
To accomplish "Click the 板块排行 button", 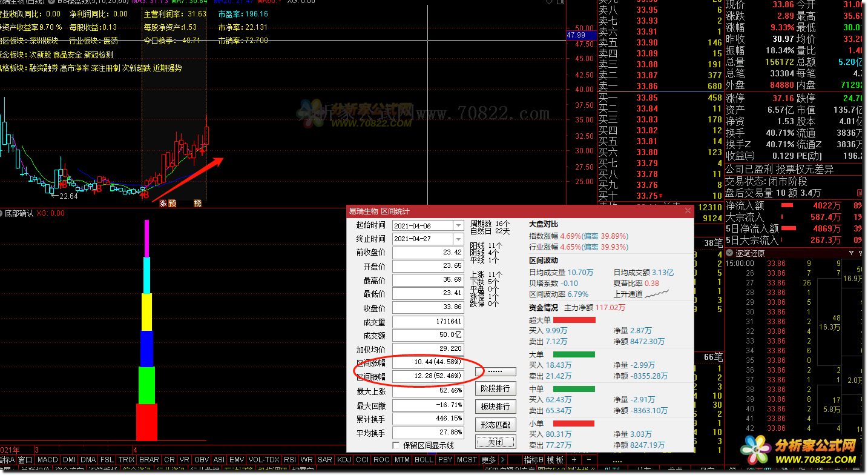I will [495, 407].
